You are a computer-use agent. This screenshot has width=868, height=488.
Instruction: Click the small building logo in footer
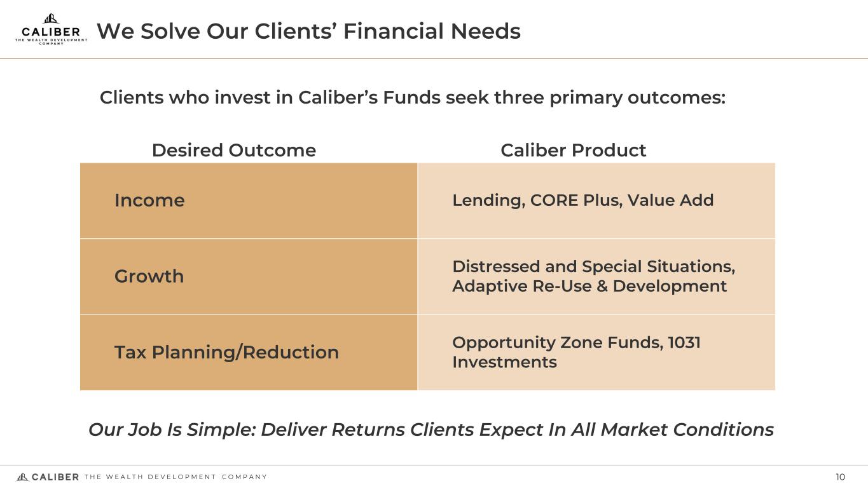tap(22, 477)
